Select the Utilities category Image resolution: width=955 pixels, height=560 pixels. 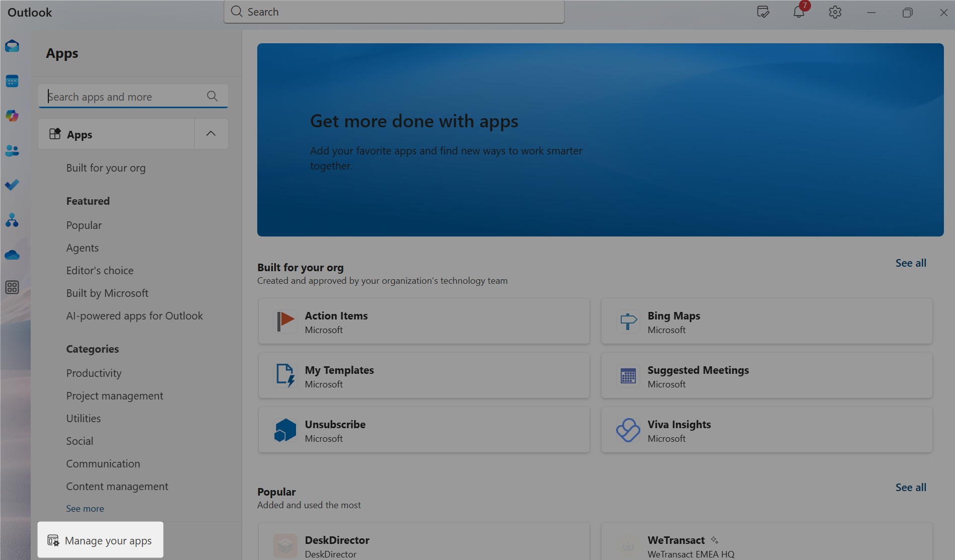(x=84, y=419)
